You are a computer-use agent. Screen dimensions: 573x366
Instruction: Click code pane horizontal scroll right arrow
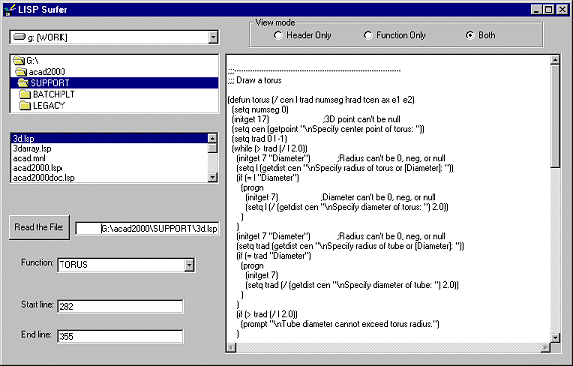tap(545, 347)
